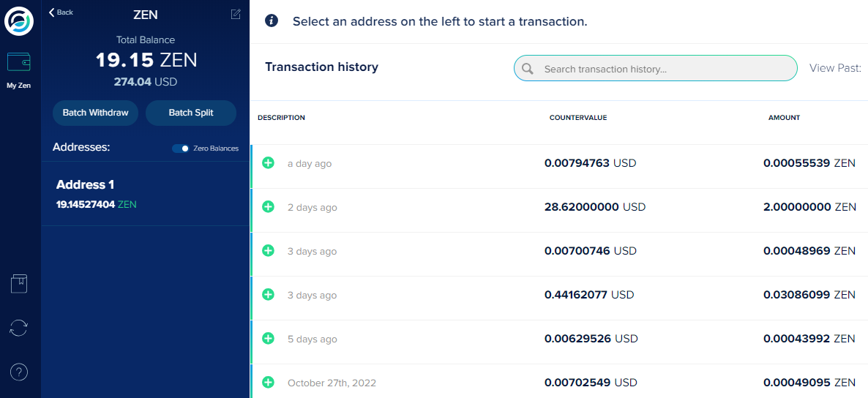Image resolution: width=868 pixels, height=398 pixels.
Task: Select the My Zen wallet icon
Action: [19, 61]
